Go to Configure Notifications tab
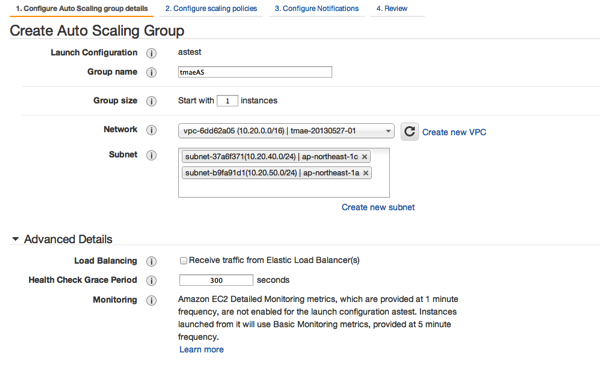This screenshot has height=388, width=600. click(316, 8)
